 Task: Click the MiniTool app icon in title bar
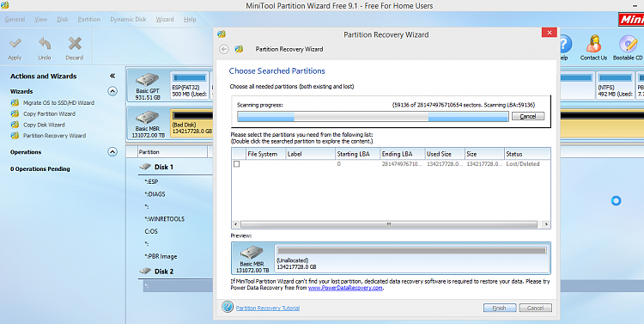tap(4, 5)
